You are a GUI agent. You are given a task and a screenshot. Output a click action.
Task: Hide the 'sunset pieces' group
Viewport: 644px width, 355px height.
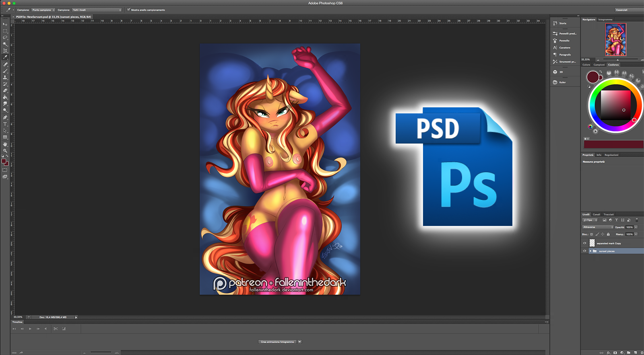(x=584, y=251)
